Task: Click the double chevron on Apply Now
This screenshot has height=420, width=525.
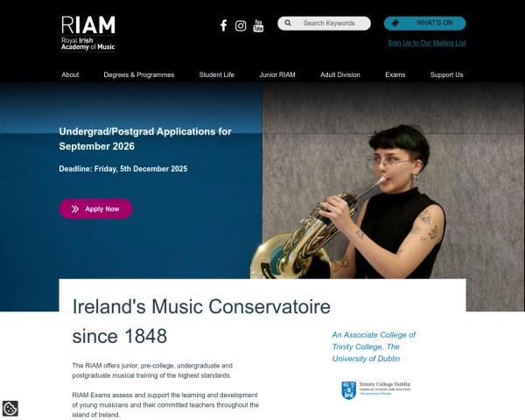Action: point(75,209)
